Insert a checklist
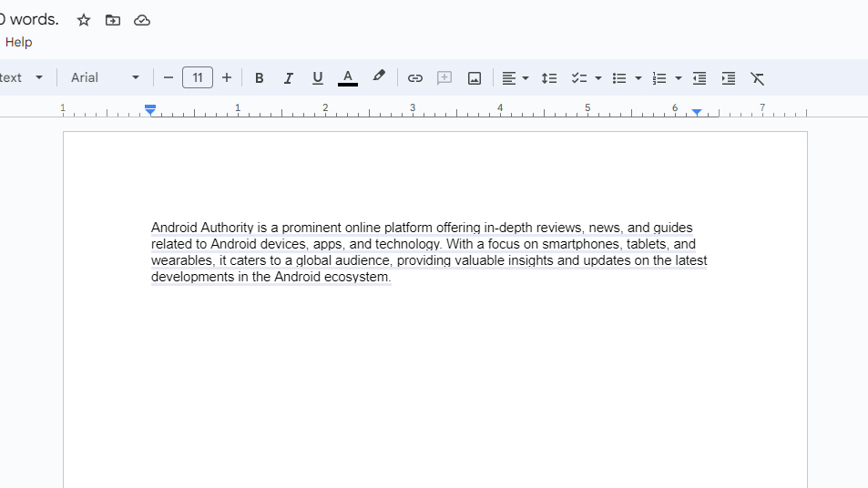The width and height of the screenshot is (868, 488). (579, 78)
